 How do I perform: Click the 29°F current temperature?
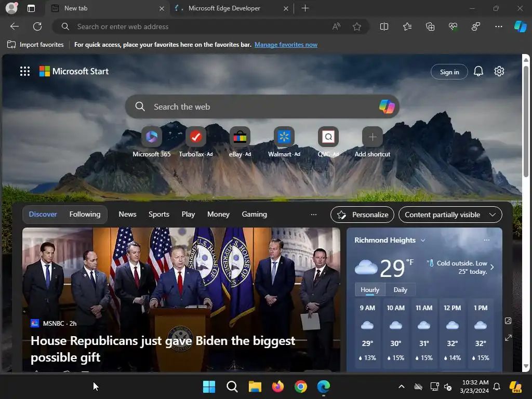pyautogui.click(x=396, y=268)
